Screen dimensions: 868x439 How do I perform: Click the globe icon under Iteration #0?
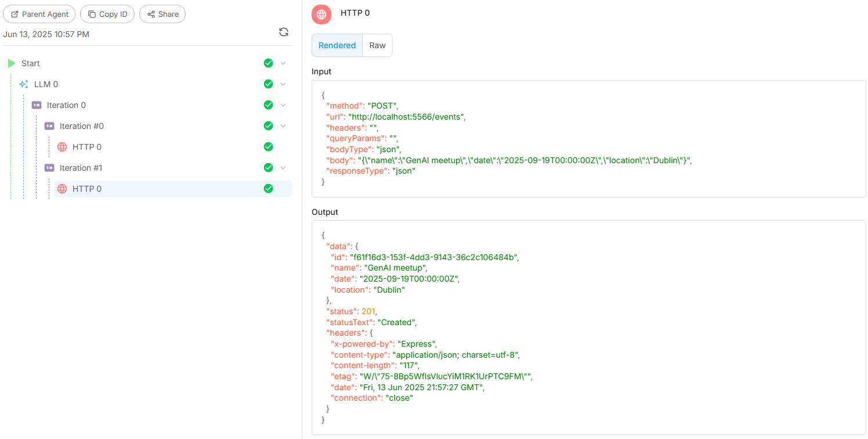pos(62,147)
